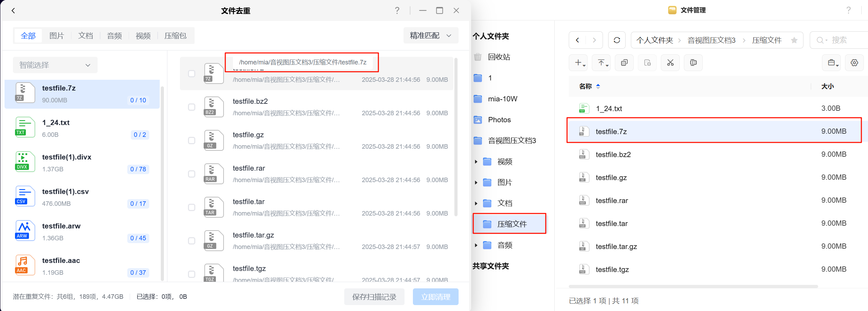
Task: Open the 精准匹配 dropdown
Action: (430, 36)
